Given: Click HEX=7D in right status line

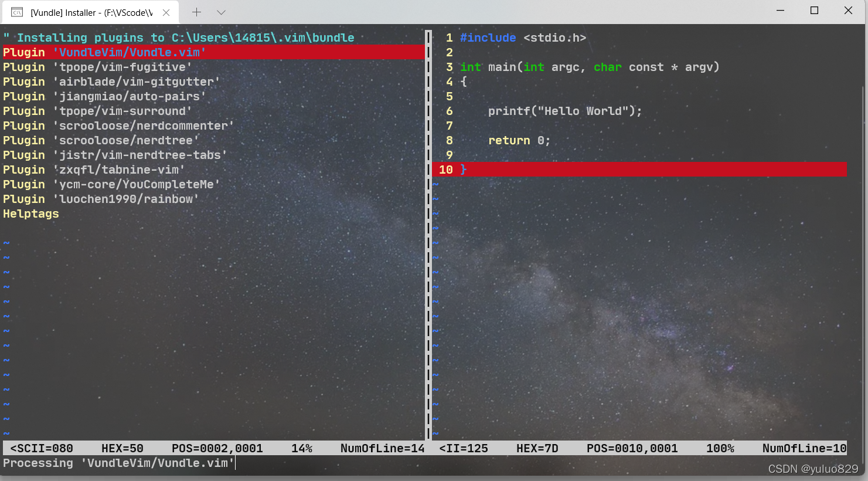Looking at the screenshot, I should tap(537, 448).
